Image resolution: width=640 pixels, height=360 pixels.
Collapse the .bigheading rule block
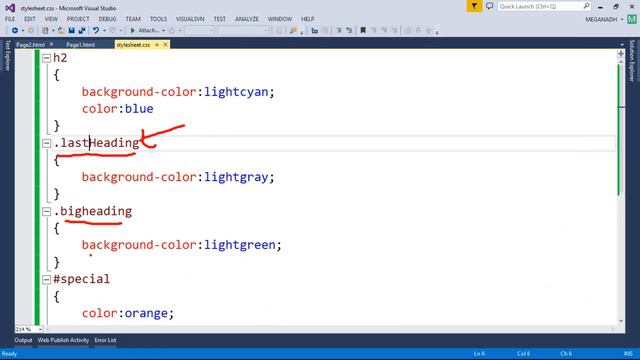click(x=46, y=211)
